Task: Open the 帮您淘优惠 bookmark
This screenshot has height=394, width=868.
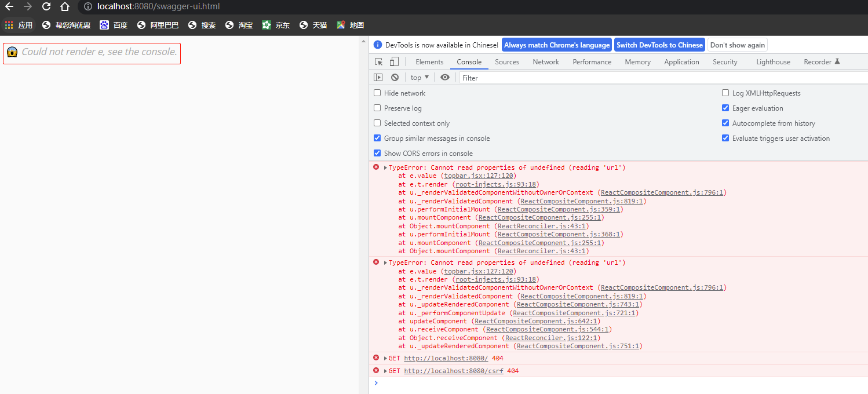Action: [66, 25]
